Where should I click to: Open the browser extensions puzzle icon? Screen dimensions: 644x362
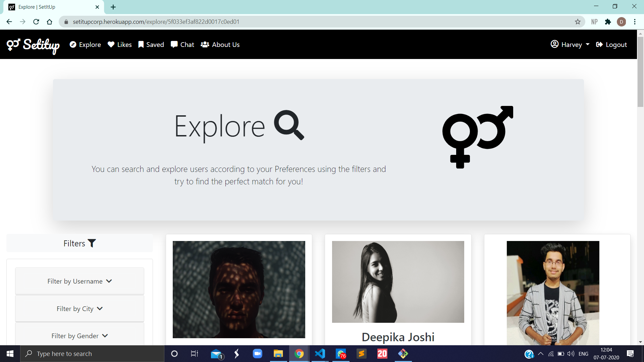[x=608, y=22]
